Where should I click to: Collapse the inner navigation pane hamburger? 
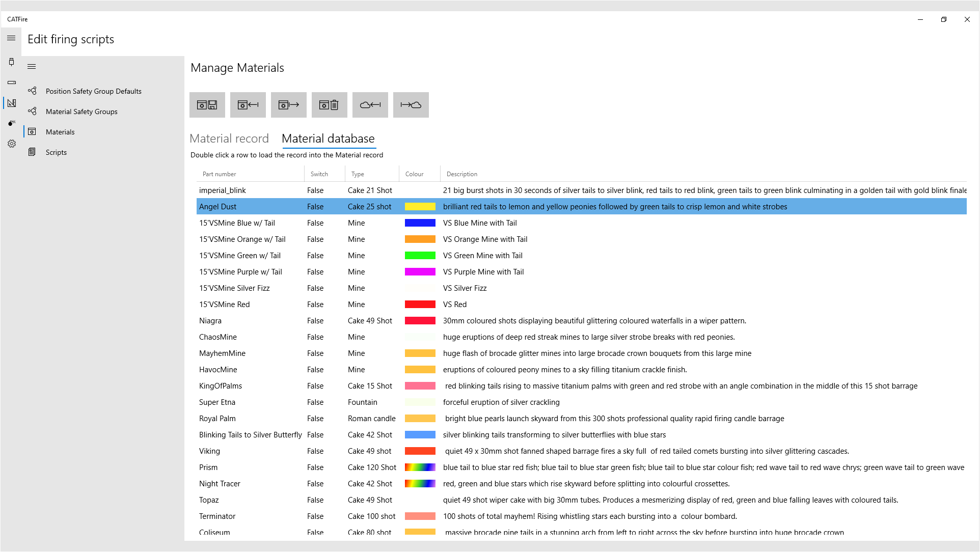[32, 67]
